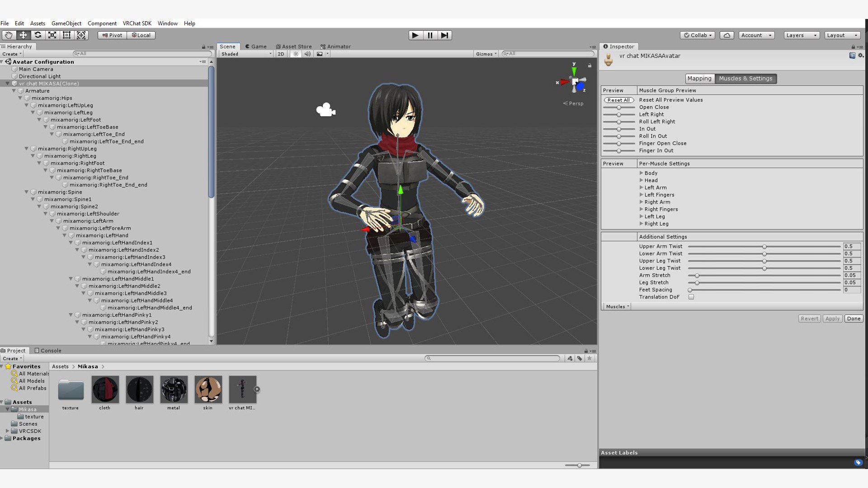This screenshot has width=868, height=488.
Task: Step one frame forward
Action: tap(445, 35)
